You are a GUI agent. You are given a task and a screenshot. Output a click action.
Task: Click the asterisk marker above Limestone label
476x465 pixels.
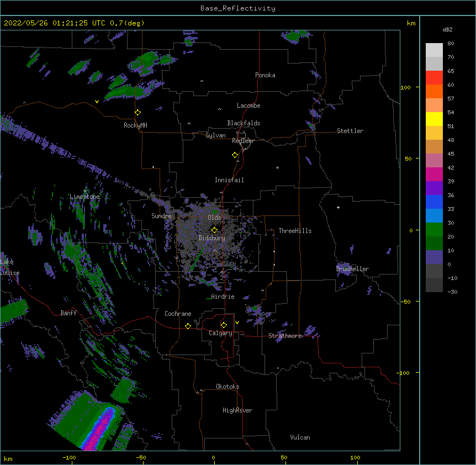(x=85, y=191)
